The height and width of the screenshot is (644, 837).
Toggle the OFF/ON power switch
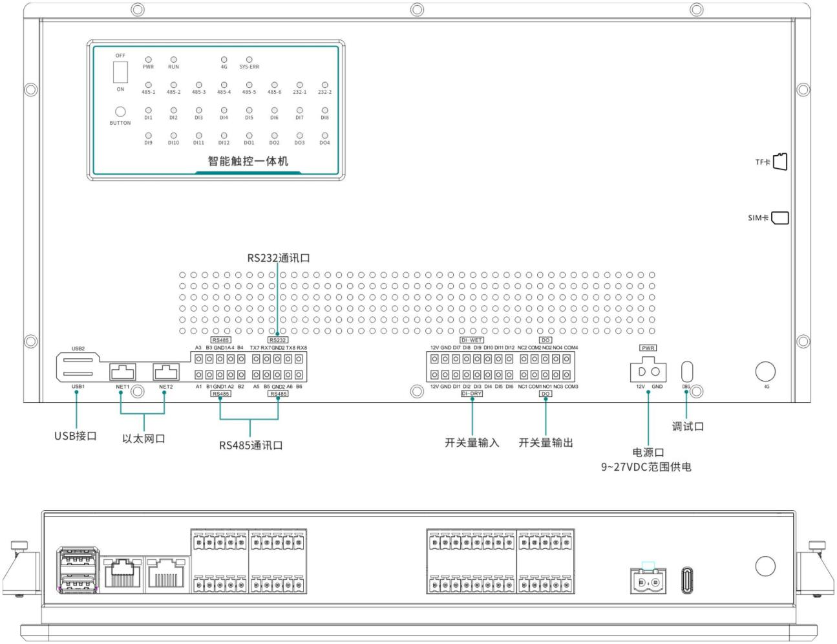coord(120,72)
